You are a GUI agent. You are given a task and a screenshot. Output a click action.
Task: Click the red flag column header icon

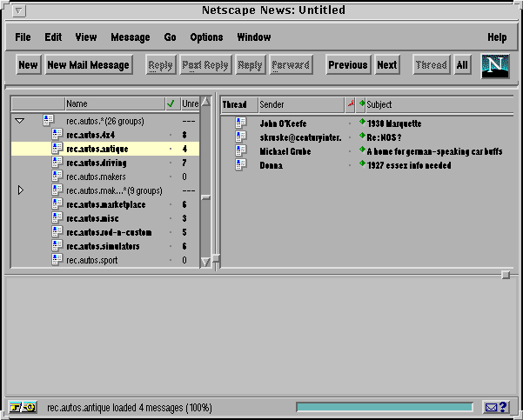(x=350, y=104)
